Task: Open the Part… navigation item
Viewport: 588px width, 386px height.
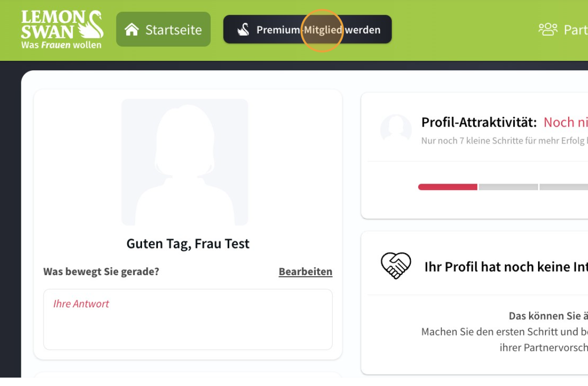Action: pyautogui.click(x=563, y=30)
